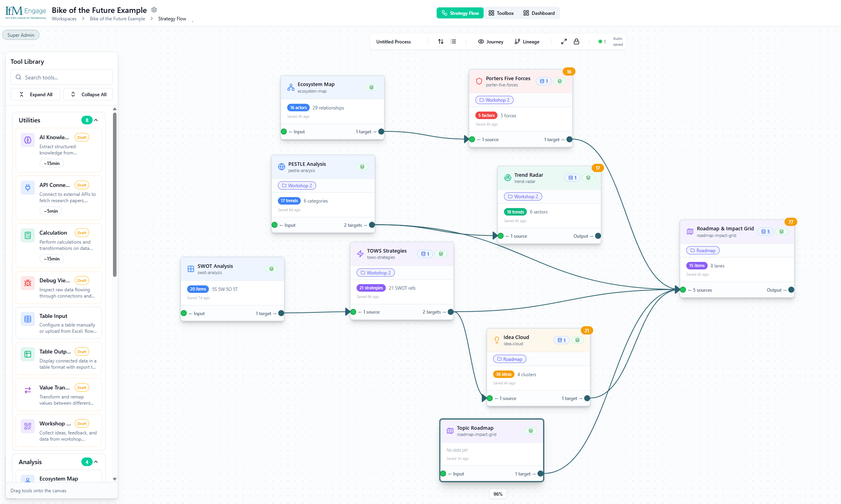Click the 96% zoom level control
The image size is (841, 504).
[x=497, y=493]
